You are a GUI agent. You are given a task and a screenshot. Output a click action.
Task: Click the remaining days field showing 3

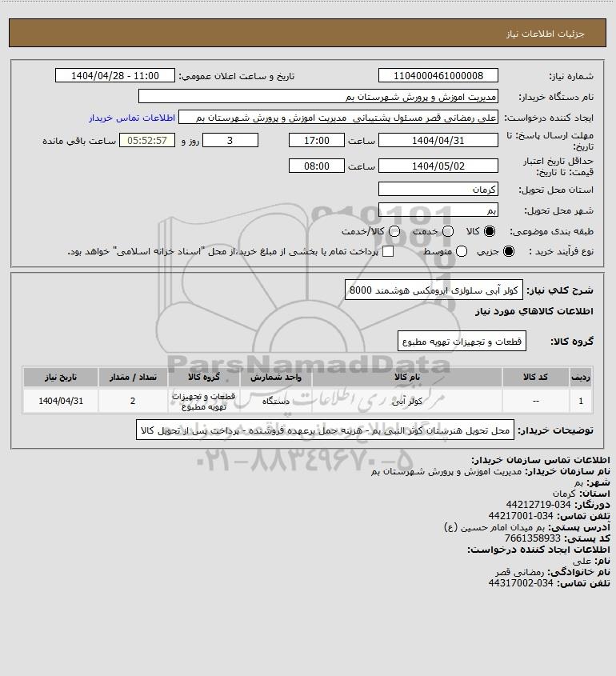tap(230, 140)
